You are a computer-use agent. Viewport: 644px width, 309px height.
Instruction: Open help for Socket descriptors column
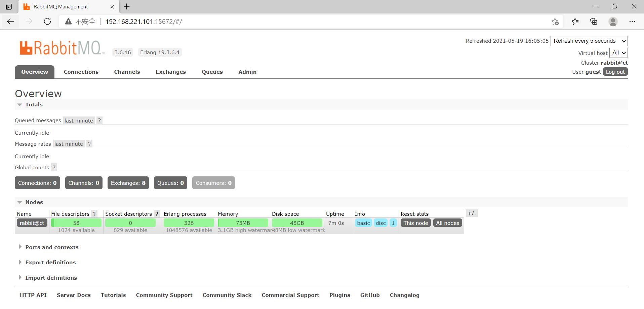pyautogui.click(x=157, y=214)
